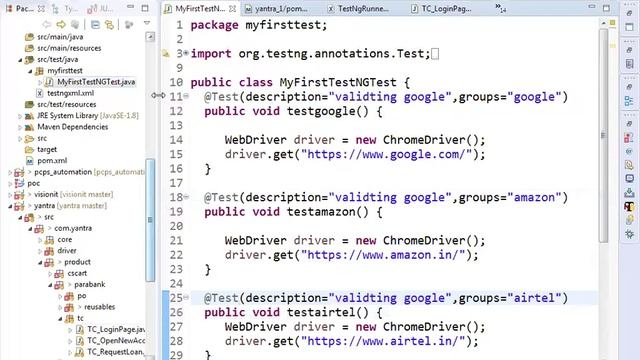The image size is (640, 360).
Task: Select src/test/resources folder
Action: pos(67,104)
